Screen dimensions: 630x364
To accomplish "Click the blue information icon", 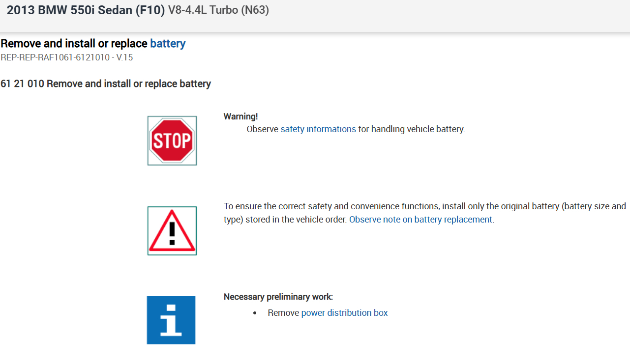I will tap(171, 320).
